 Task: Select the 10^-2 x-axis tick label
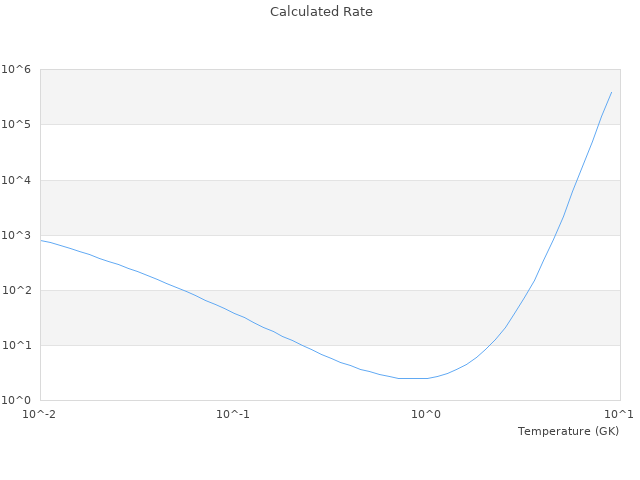[x=41, y=414]
